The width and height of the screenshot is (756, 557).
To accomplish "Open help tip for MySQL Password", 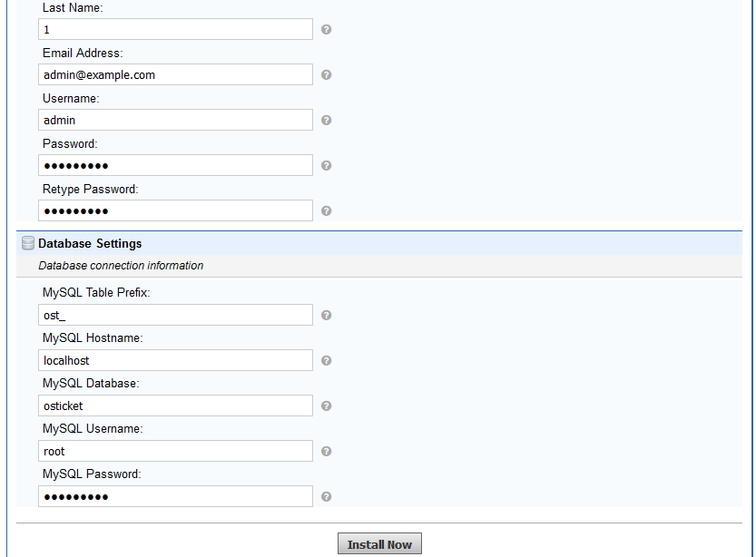I will point(327,496).
